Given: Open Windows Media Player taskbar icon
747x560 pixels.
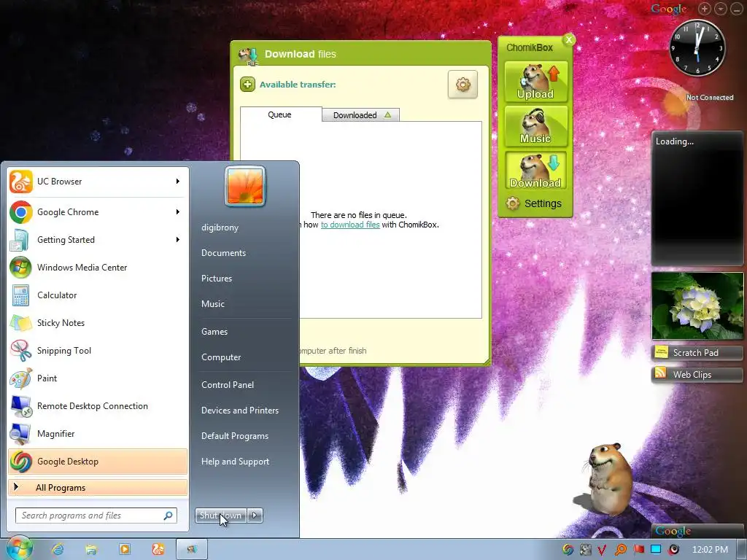Looking at the screenshot, I should pyautogui.click(x=124, y=550).
